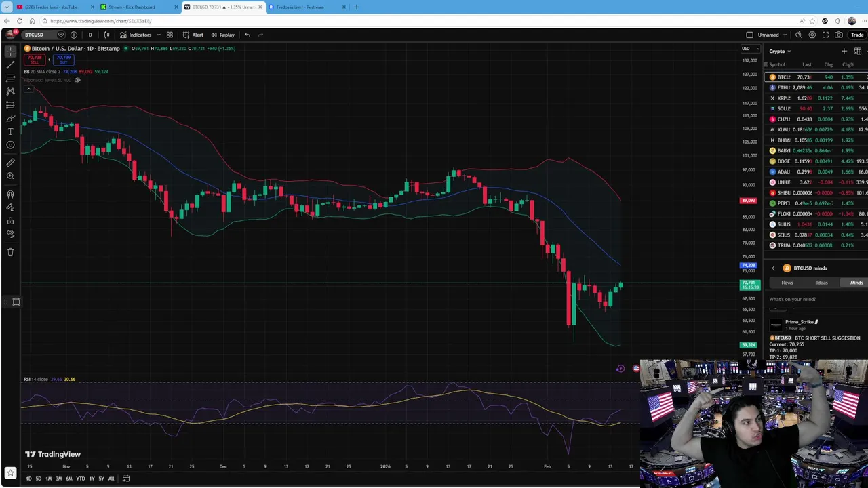Click the trash remove objects icon

pyautogui.click(x=10, y=251)
